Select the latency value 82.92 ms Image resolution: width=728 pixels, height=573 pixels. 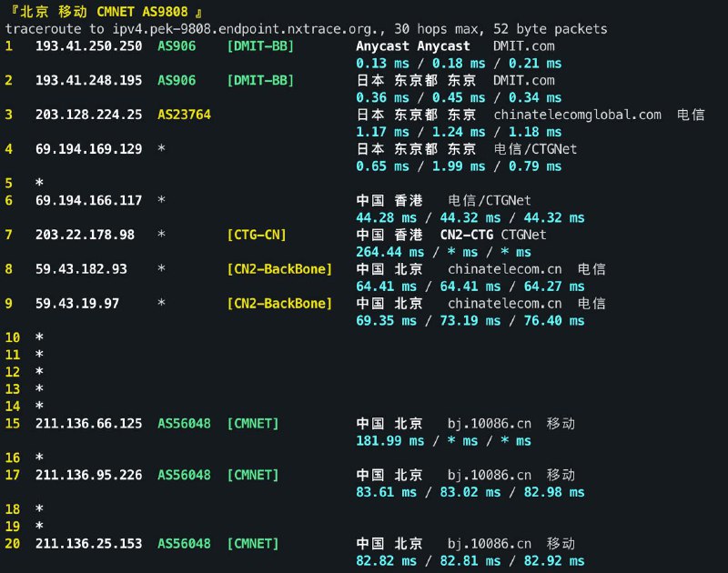pos(554,561)
